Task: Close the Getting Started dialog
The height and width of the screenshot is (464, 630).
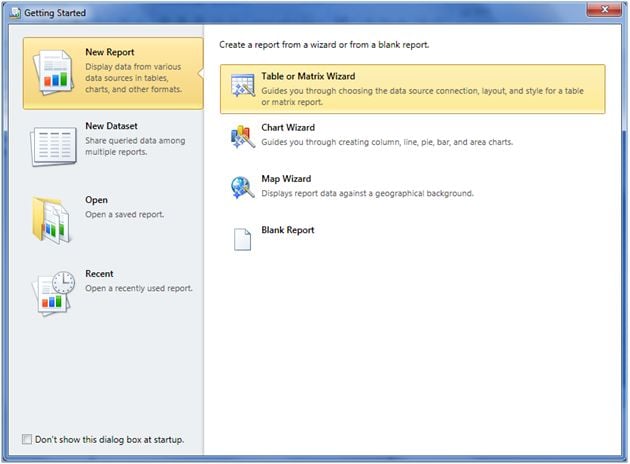Action: [604, 9]
